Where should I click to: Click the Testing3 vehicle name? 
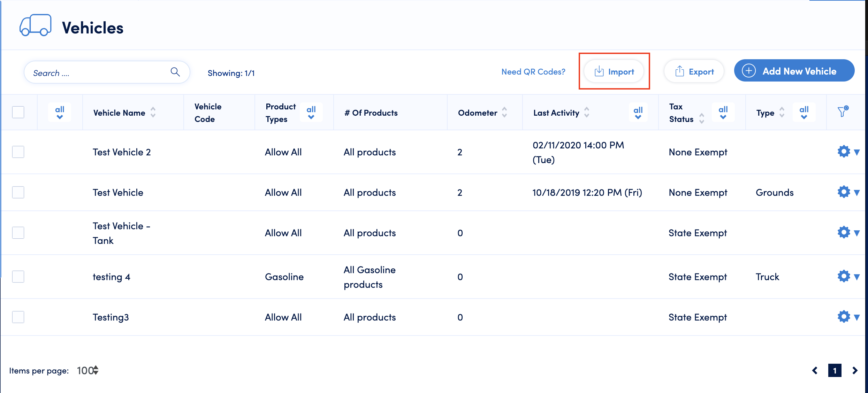[x=111, y=317]
